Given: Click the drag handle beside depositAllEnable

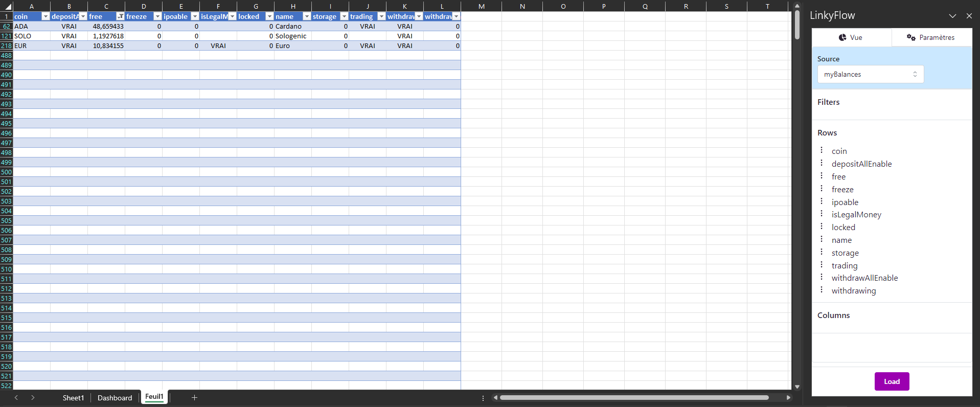Looking at the screenshot, I should pos(822,163).
